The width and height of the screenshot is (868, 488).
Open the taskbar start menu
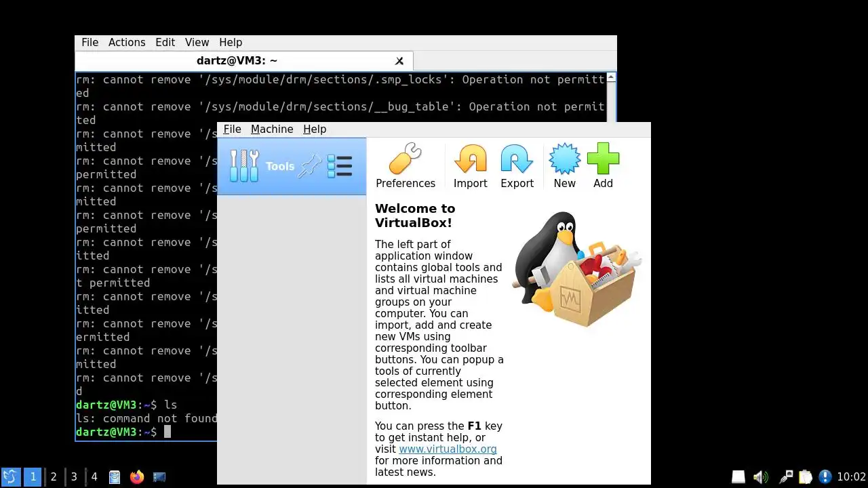point(10,477)
